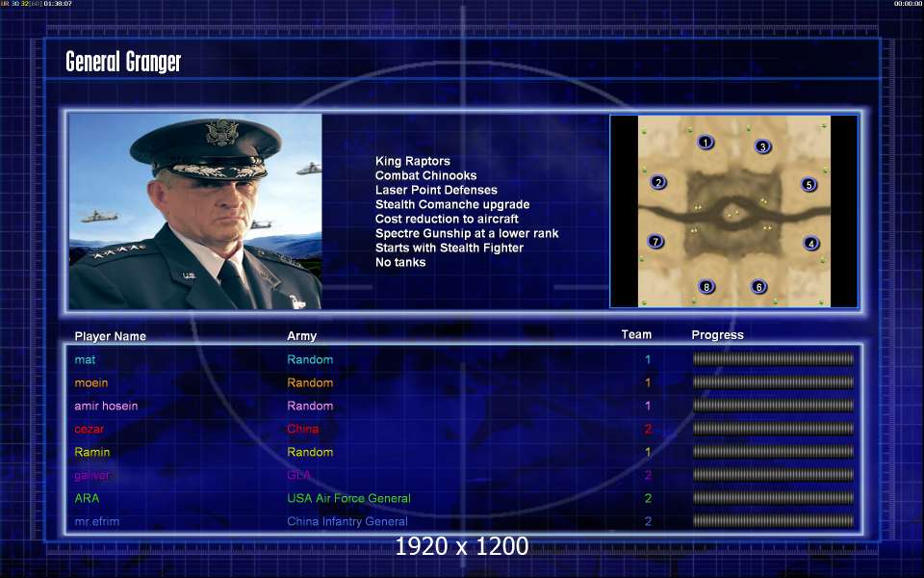The height and width of the screenshot is (578, 924).
Task: Select start position 4 on the map
Action: (x=810, y=243)
